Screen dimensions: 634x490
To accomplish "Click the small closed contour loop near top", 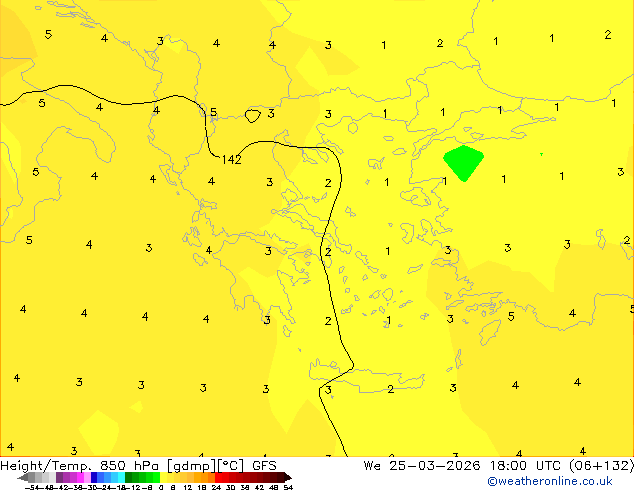I will (252, 116).
